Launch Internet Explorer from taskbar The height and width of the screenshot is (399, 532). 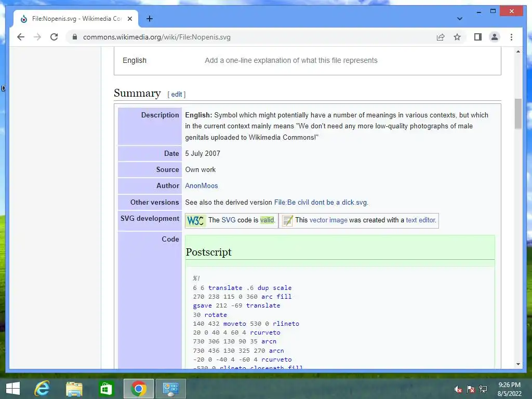coord(42,389)
